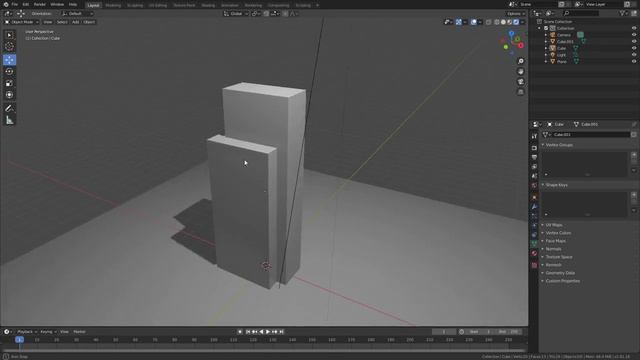
Task: Toggle visibility of Collection in outliner
Action: [634, 29]
